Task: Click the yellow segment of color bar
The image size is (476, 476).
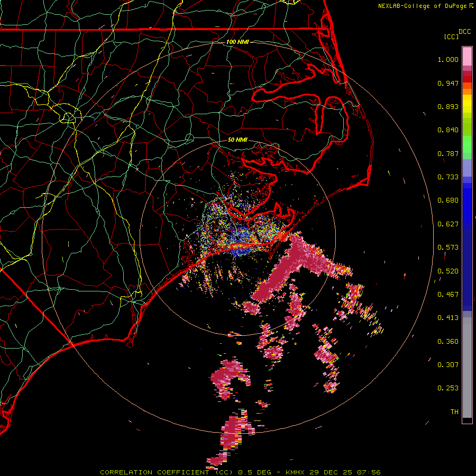Action: click(467, 105)
